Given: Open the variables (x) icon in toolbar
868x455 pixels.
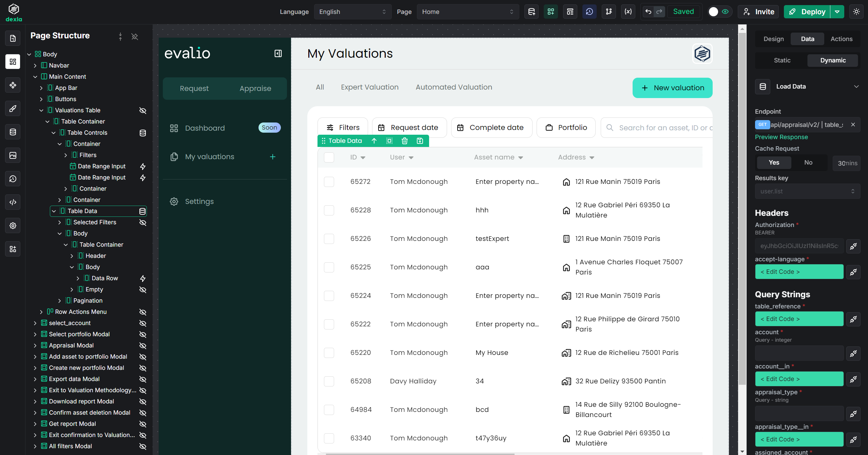Looking at the screenshot, I should click(628, 12).
